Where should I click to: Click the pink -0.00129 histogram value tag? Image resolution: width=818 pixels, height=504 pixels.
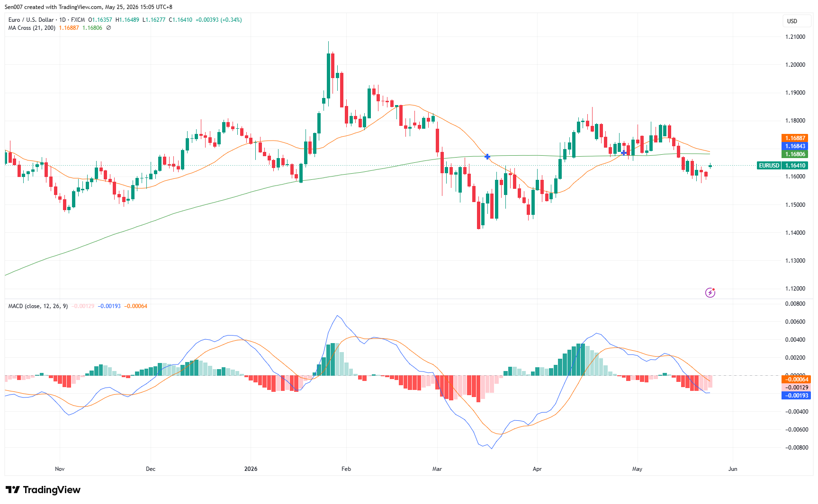pos(796,388)
